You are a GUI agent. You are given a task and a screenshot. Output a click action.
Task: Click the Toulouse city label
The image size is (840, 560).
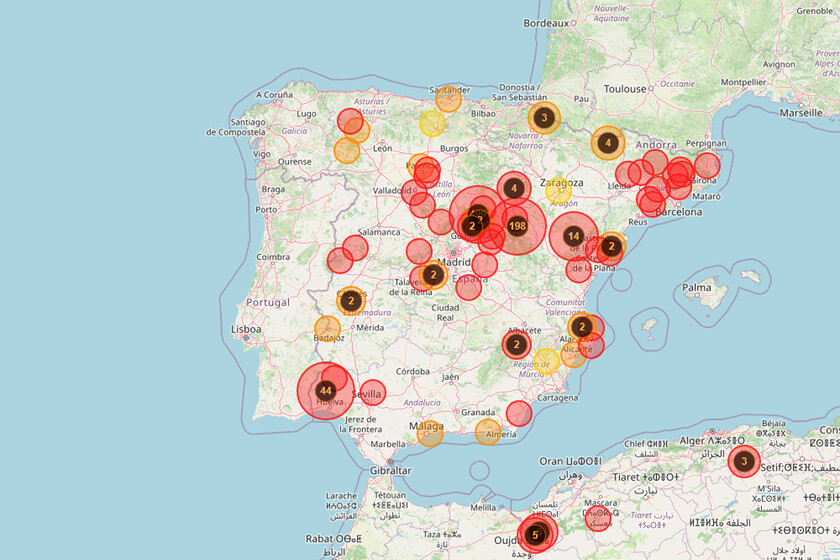tap(625, 89)
